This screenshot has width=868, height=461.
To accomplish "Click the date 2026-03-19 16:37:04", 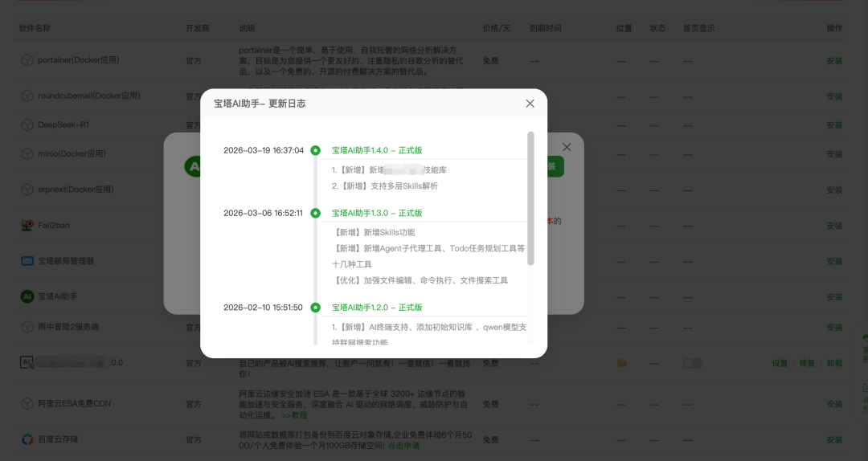I will point(264,150).
